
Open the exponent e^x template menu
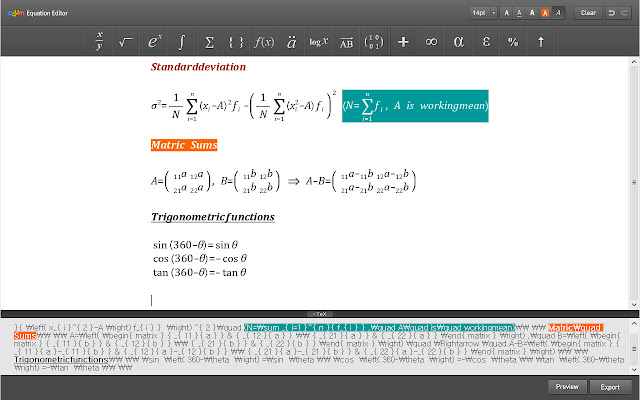154,41
